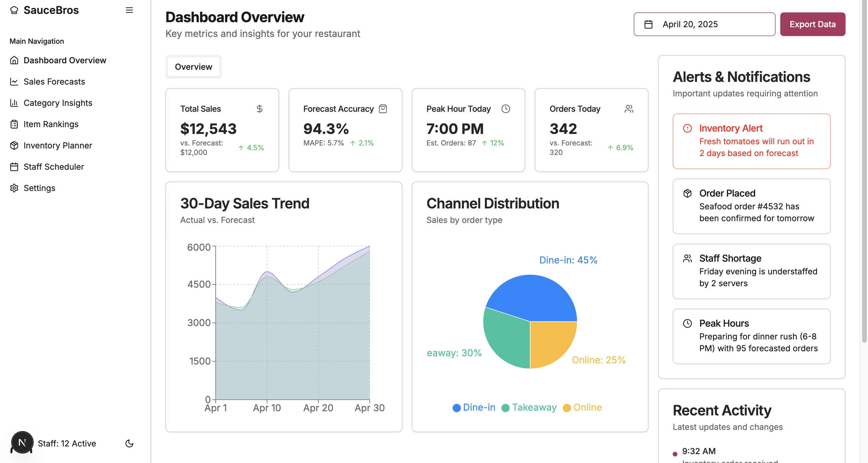Click the Forecast Accuracy card icon
The width and height of the screenshot is (868, 463).
[383, 109]
